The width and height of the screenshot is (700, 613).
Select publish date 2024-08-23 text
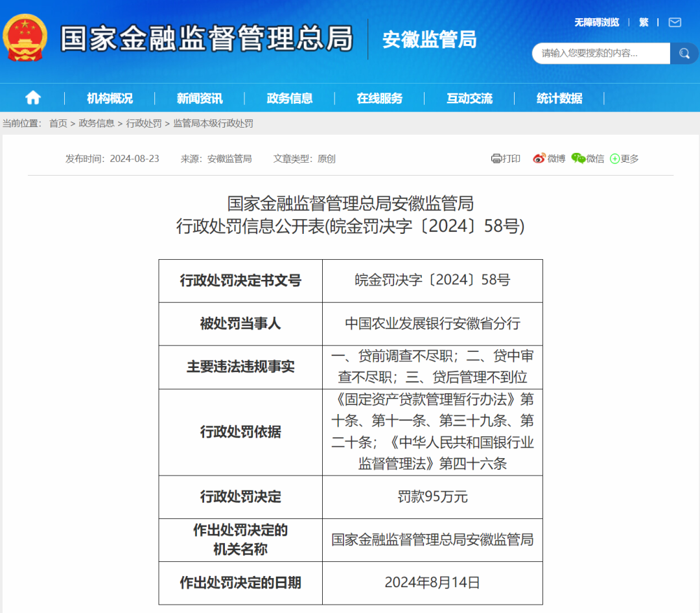(134, 159)
